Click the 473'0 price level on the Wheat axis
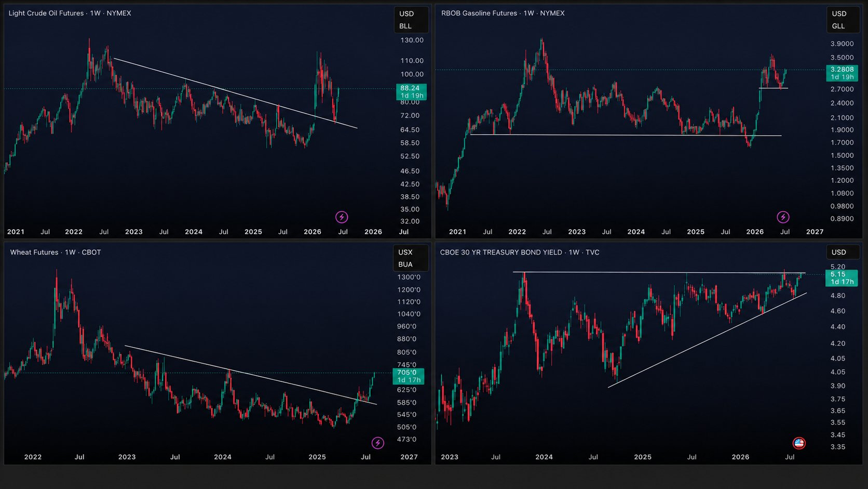868x489 pixels. (x=406, y=440)
